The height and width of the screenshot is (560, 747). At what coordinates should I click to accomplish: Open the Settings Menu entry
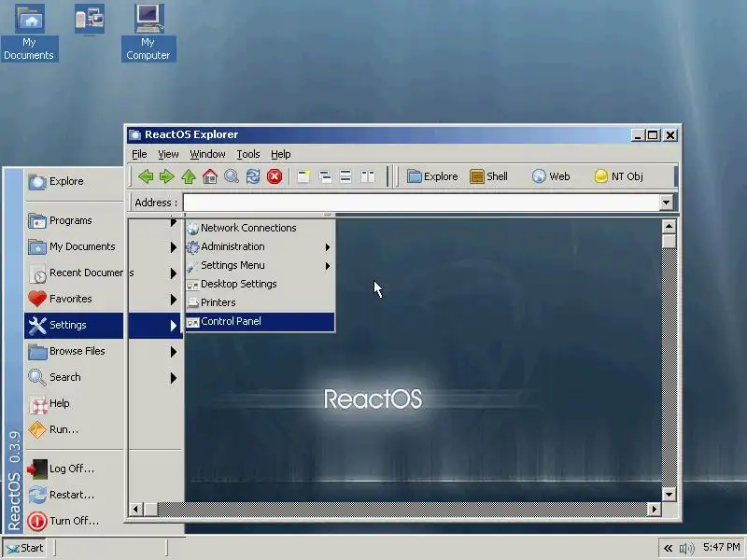pyautogui.click(x=261, y=265)
